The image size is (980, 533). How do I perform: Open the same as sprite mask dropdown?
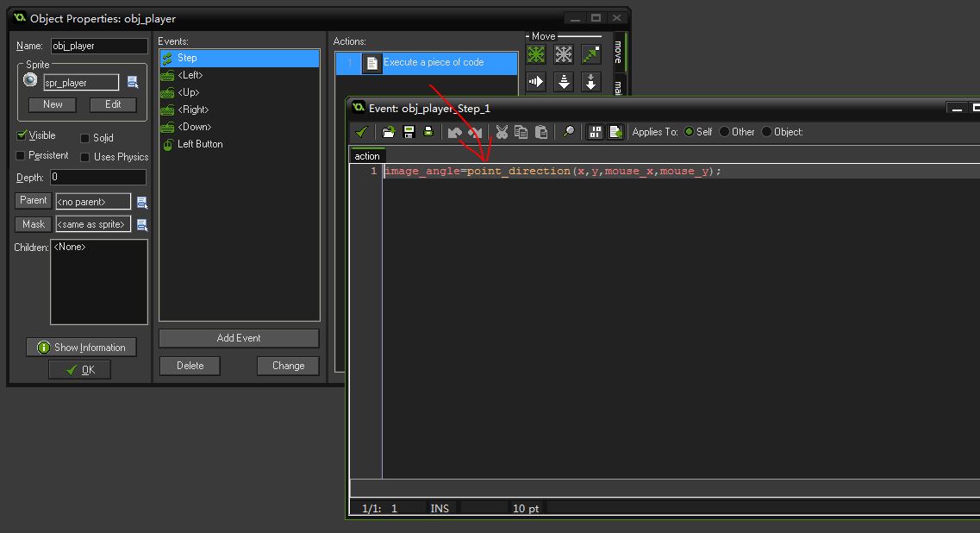pos(93,224)
